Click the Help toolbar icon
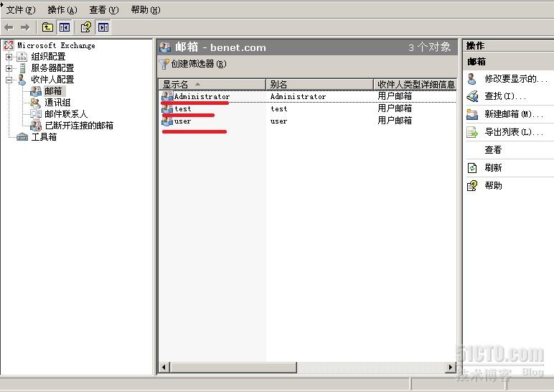 (x=86, y=27)
